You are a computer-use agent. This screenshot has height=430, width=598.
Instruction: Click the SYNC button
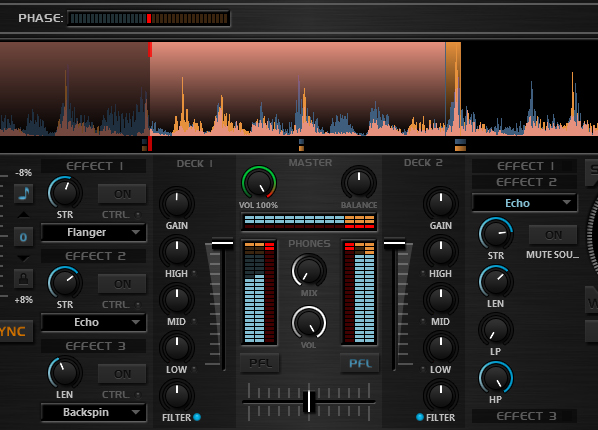coord(15,331)
